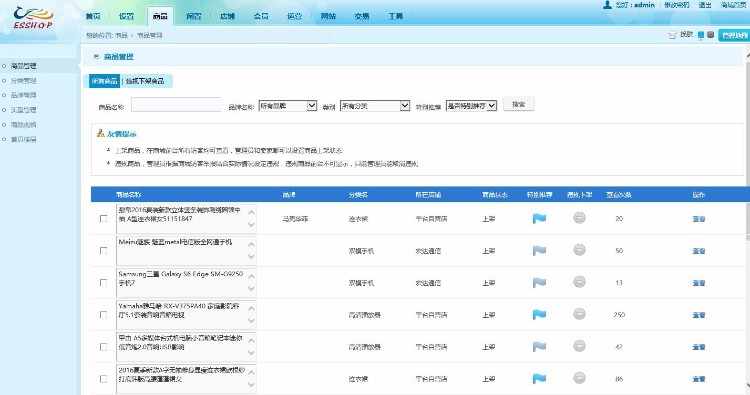This screenshot has width=750, height=395.
Task: Click the 退出 logout link in the header
Action: pos(705,5)
